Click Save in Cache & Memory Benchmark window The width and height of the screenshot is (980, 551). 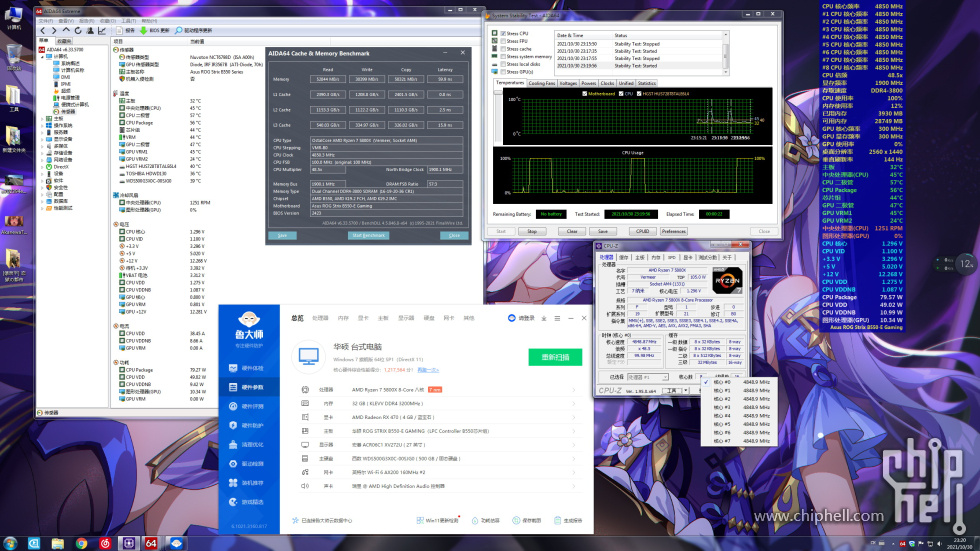click(282, 236)
